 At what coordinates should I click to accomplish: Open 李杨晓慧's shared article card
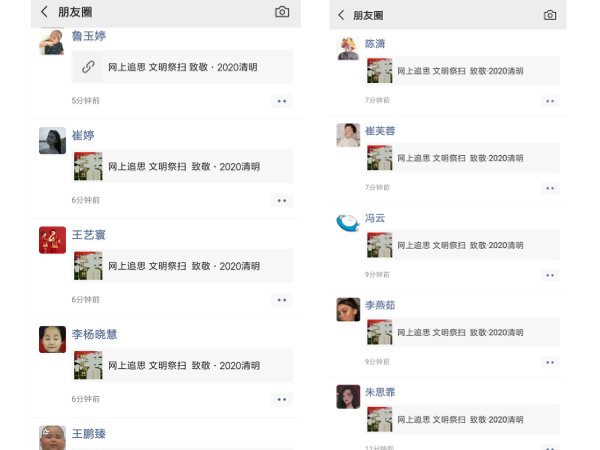[182, 365]
